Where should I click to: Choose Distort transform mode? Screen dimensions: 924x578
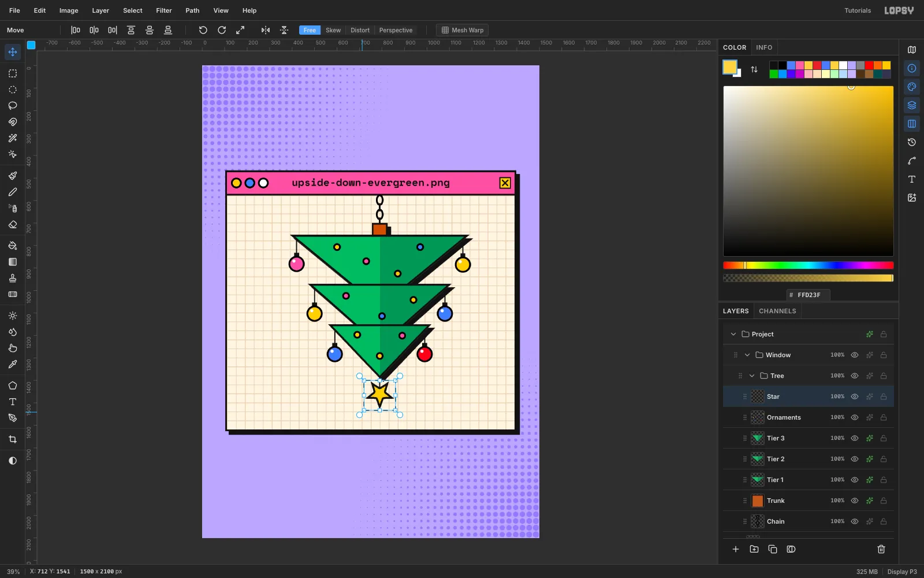pos(360,30)
